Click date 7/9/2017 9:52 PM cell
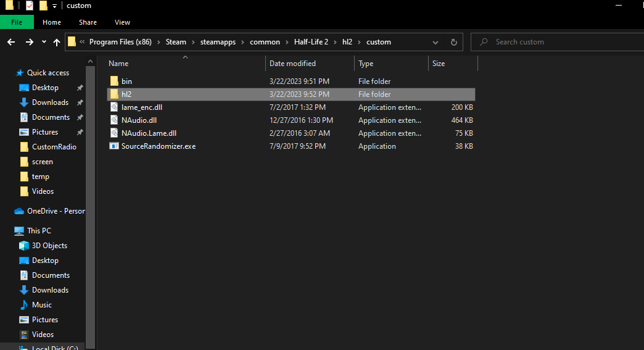Screen dimensions: 644x350 [x=297, y=146]
